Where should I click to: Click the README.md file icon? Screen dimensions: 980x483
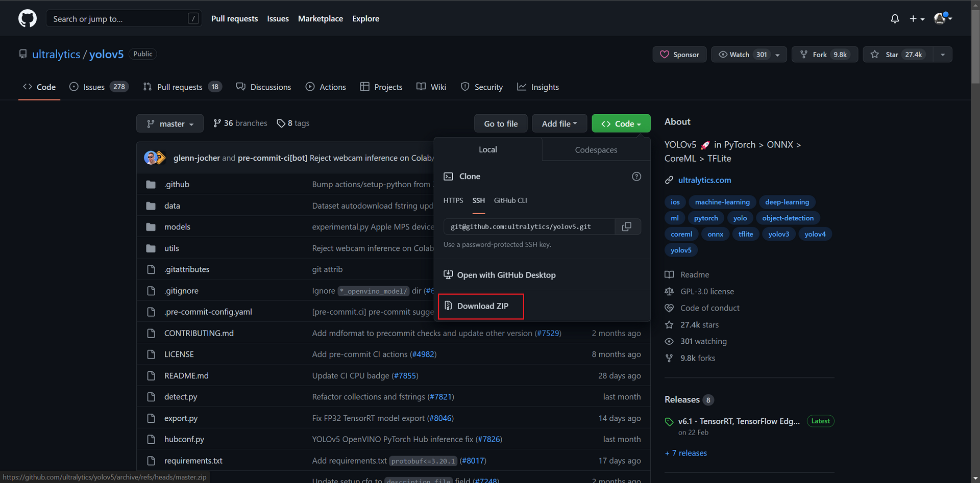151,376
